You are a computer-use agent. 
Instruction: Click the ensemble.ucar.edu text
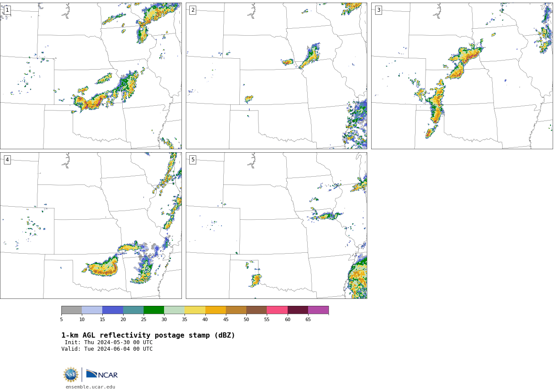91,387
